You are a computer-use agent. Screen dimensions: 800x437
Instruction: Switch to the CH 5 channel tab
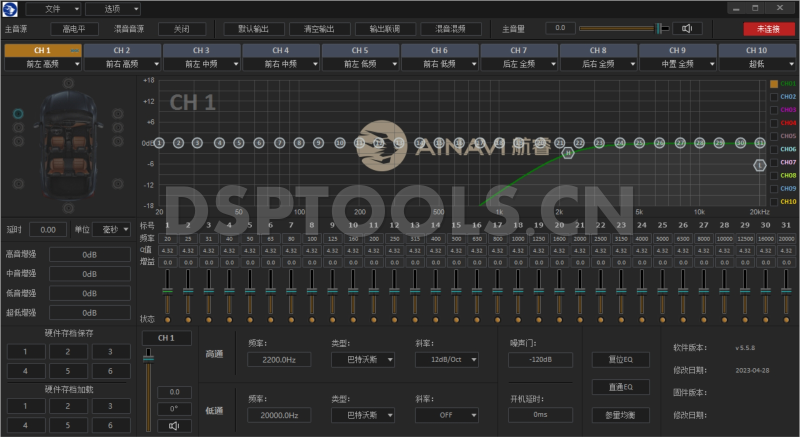360,49
